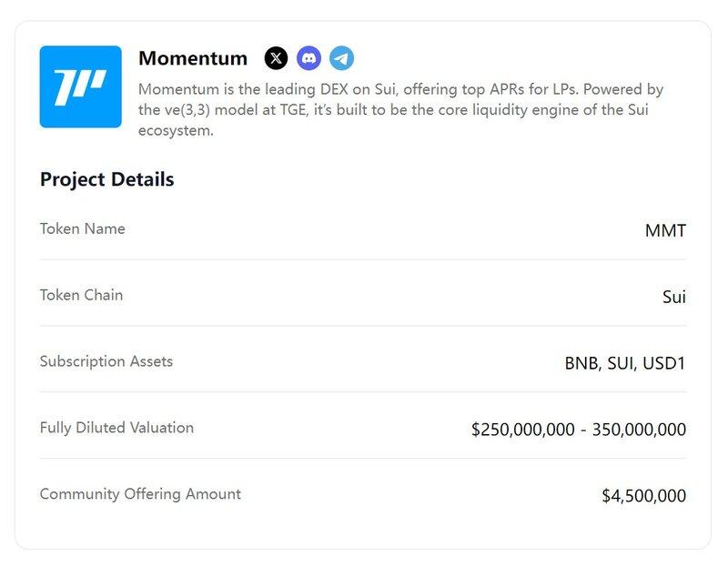This screenshot has height=577, width=728.
Task: Click the 'MMT' token name value
Action: (665, 230)
